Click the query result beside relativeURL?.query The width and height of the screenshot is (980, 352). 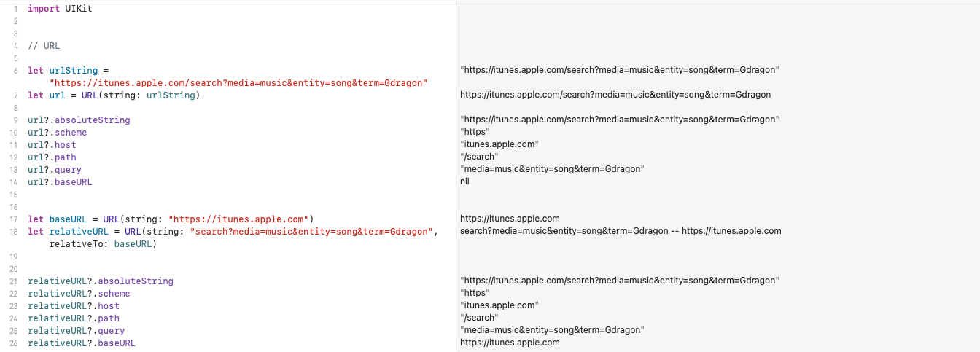[552, 330]
